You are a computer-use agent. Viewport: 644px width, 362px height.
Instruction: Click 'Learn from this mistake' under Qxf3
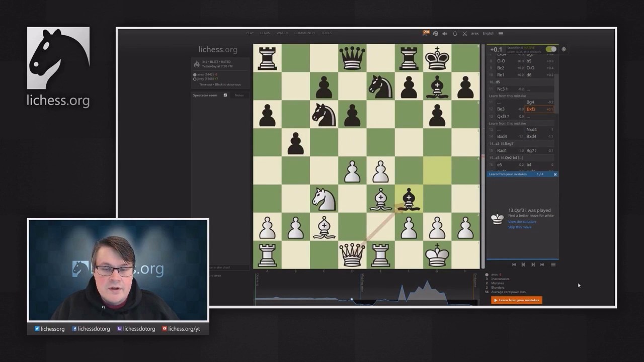508,123
